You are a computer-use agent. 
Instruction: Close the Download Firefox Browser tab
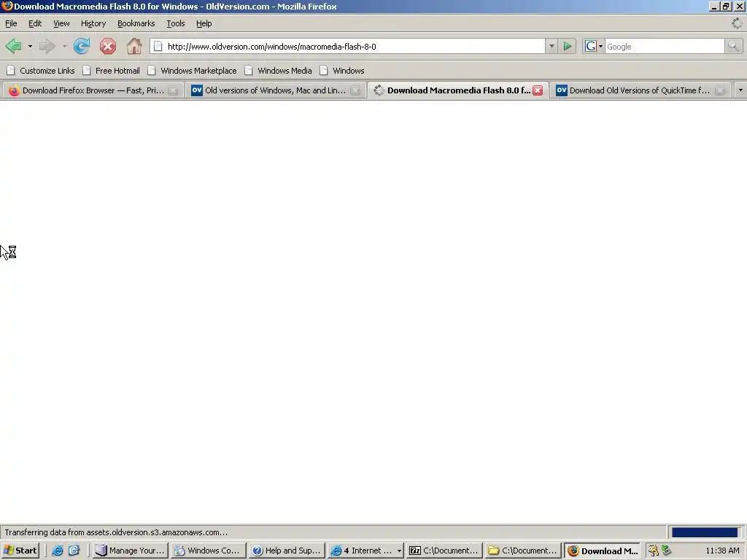click(x=173, y=90)
